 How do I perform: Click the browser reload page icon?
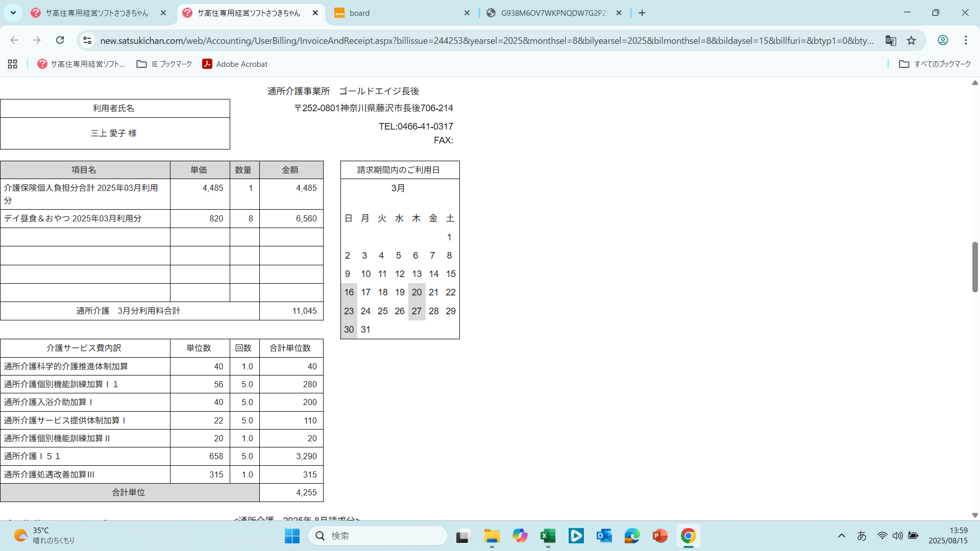click(x=60, y=40)
